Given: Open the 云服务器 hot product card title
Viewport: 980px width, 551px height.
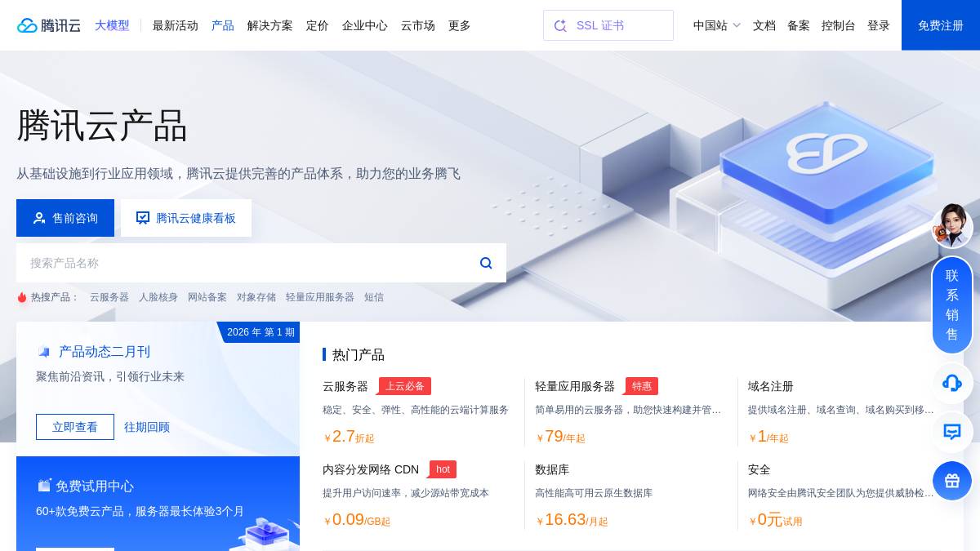Looking at the screenshot, I should click(345, 386).
